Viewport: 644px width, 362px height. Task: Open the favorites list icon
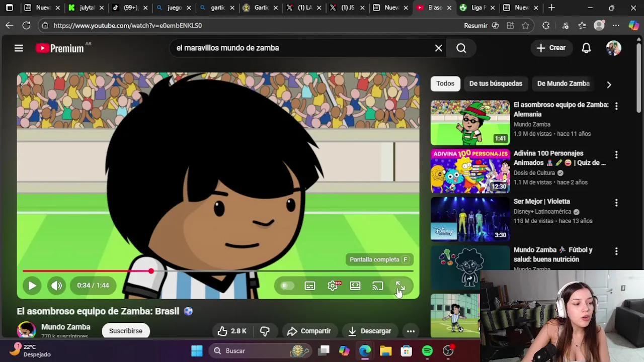point(582,25)
